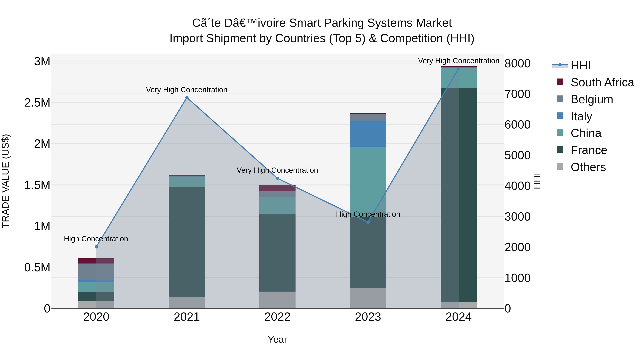Click the 2020 x-axis label
The image size is (644, 362).
[96, 317]
